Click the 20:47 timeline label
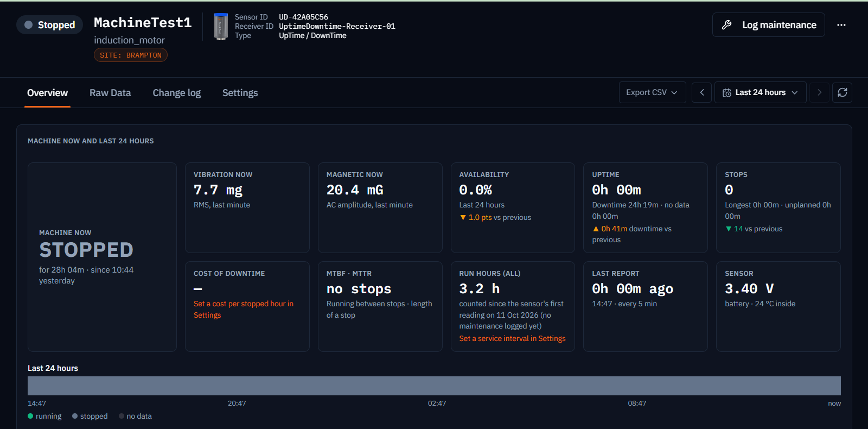This screenshot has width=868, height=429. pos(237,403)
